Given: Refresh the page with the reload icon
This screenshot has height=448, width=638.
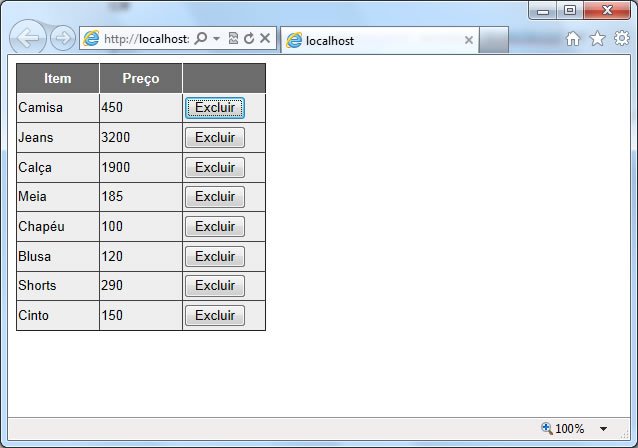Looking at the screenshot, I should click(x=249, y=39).
